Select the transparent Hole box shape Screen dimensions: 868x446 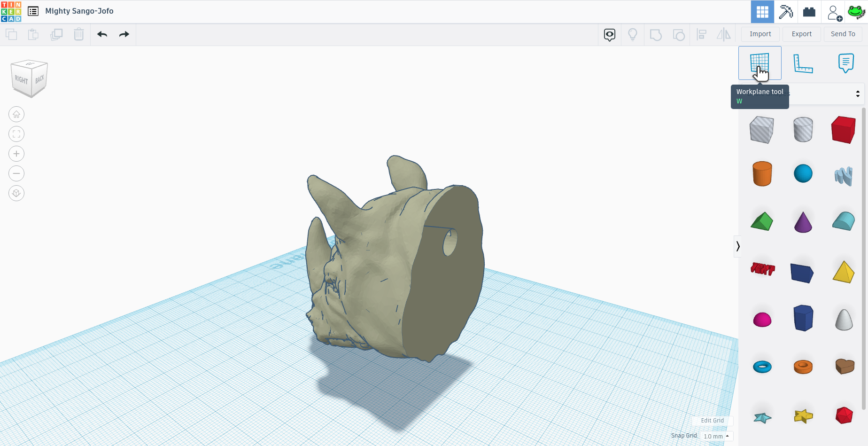[x=762, y=129]
